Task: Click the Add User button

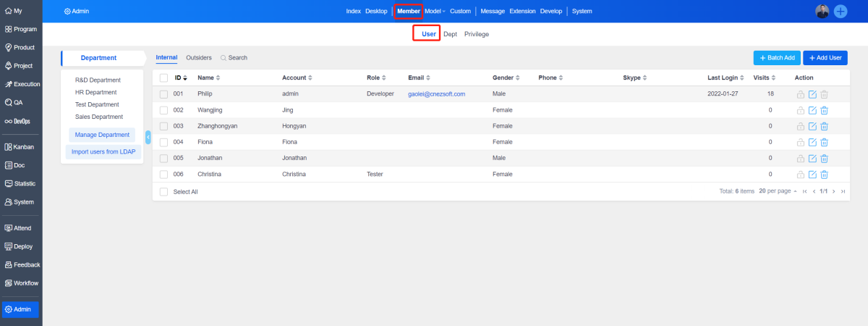Action: 825,57
